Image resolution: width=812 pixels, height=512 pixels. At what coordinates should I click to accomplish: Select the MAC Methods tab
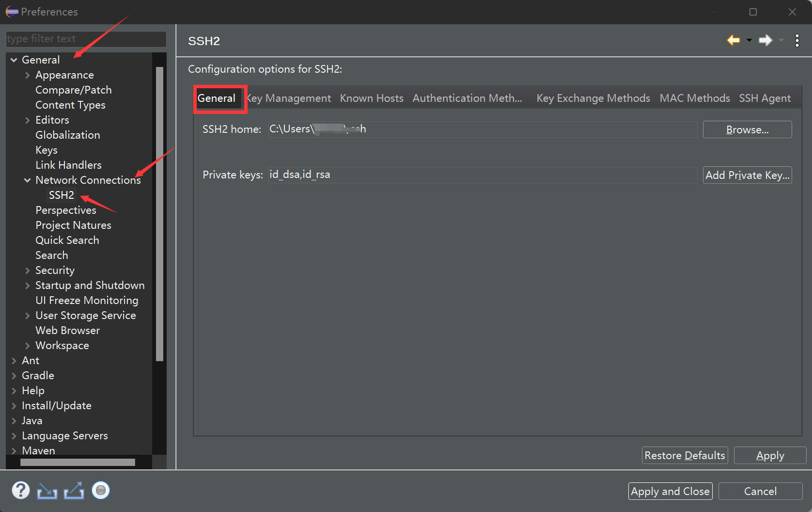tap(695, 98)
